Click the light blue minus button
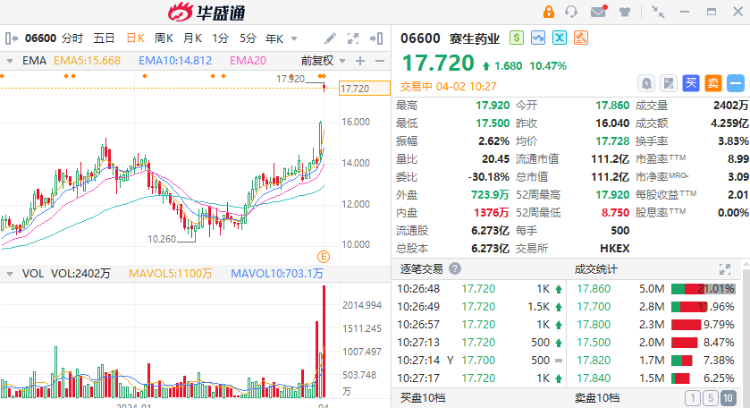The image size is (750, 408). [x=736, y=83]
